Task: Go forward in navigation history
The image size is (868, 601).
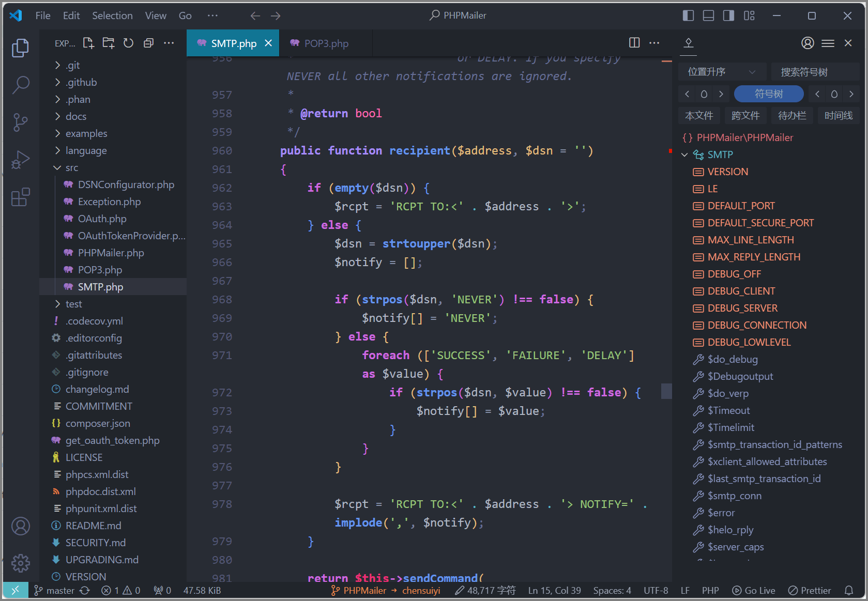Action: click(276, 16)
